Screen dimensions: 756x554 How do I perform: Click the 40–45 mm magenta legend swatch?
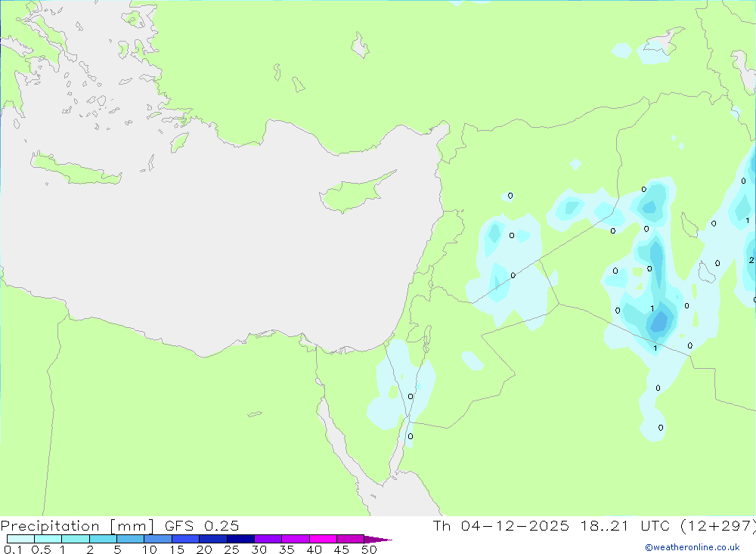[323, 539]
